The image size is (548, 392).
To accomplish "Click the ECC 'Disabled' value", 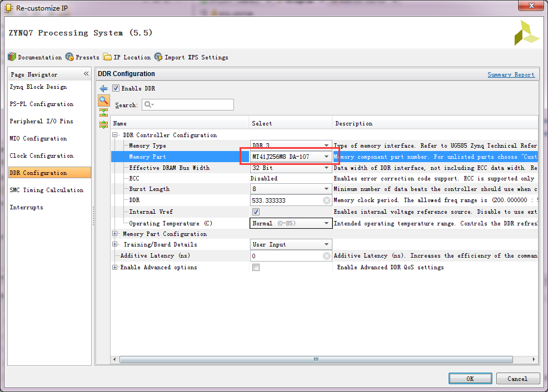I will pos(264,178).
